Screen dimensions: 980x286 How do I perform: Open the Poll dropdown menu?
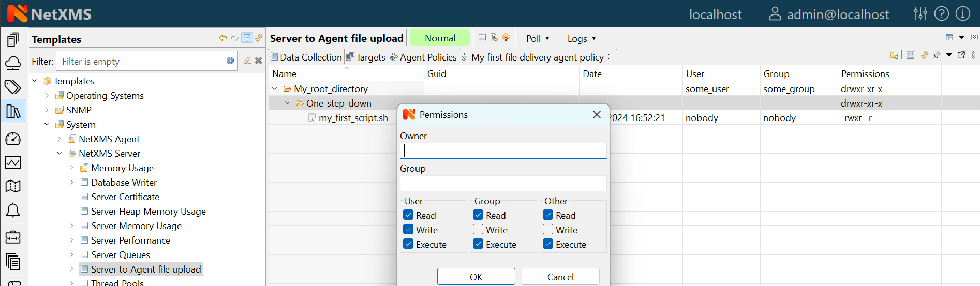[538, 38]
